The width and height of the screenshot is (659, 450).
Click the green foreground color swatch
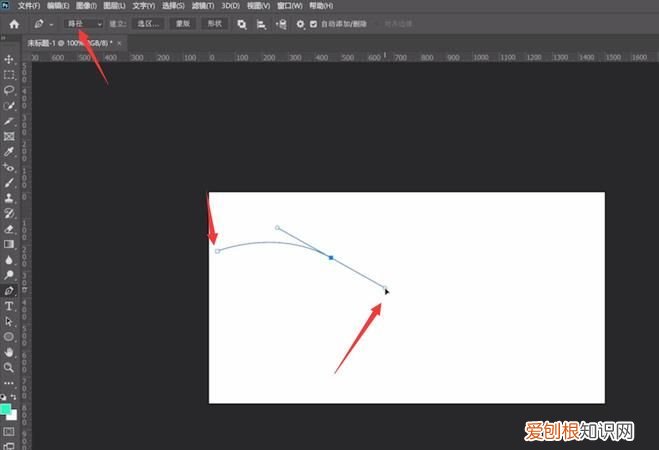6,409
